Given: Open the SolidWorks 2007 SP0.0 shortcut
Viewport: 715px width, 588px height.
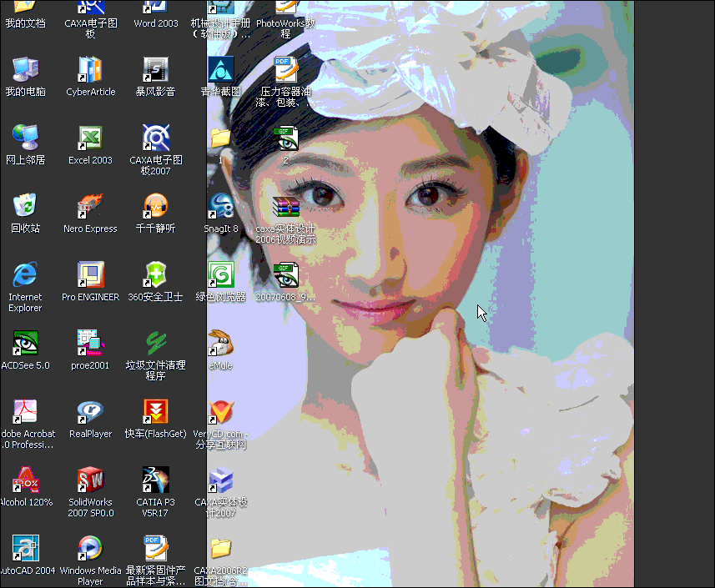Looking at the screenshot, I should coord(90,480).
